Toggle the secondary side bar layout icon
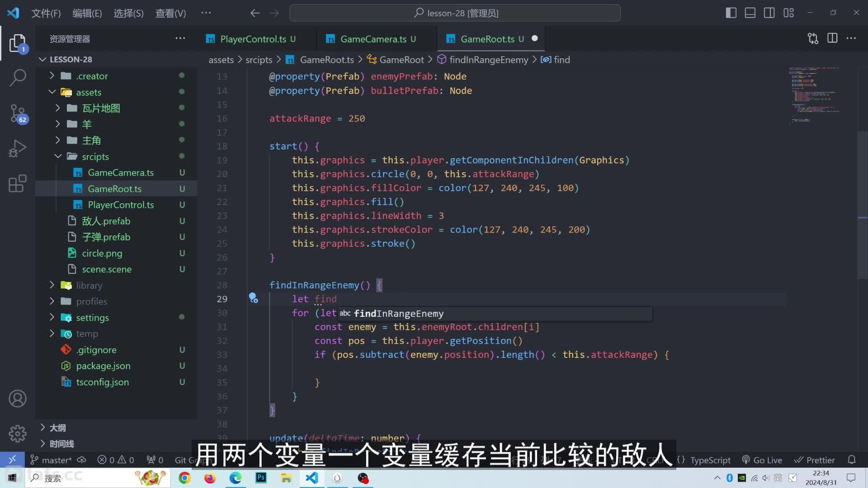The width and height of the screenshot is (868, 488). tap(769, 13)
